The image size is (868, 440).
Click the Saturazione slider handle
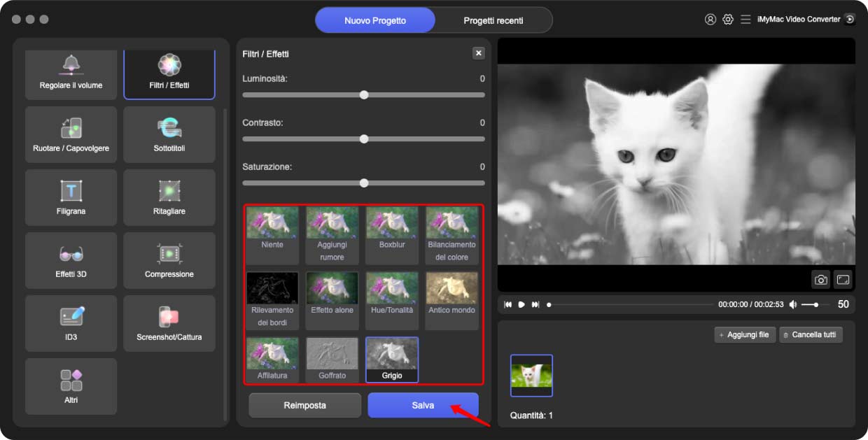[x=364, y=183]
